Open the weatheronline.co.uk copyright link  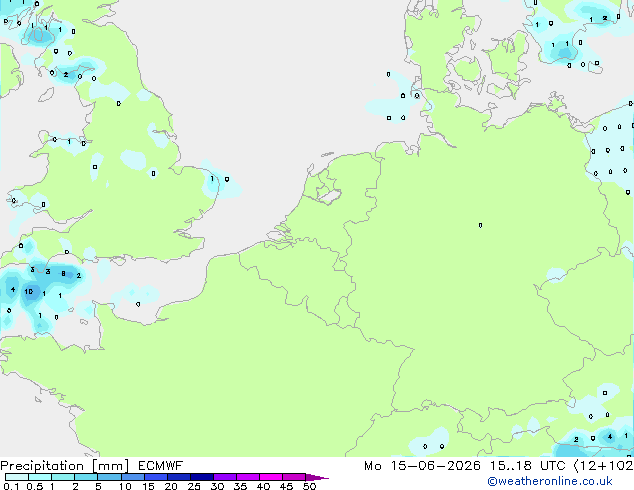click(550, 481)
